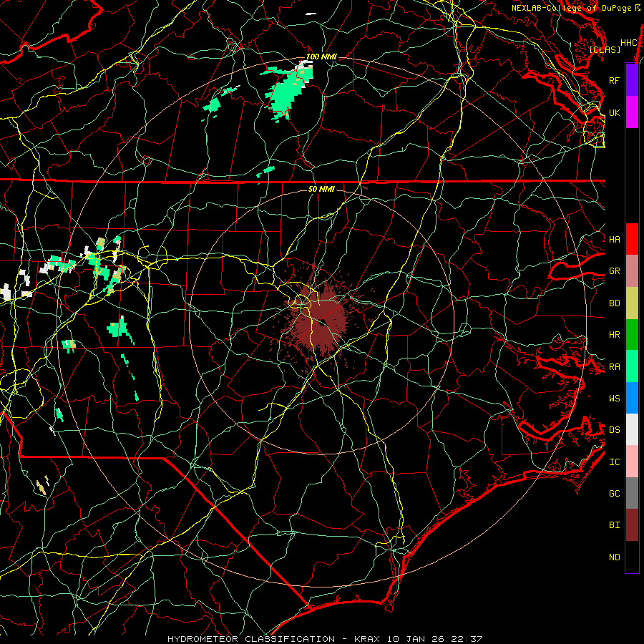The image size is (644, 644).
Task: Click the IC legend label
Action: coord(614,462)
